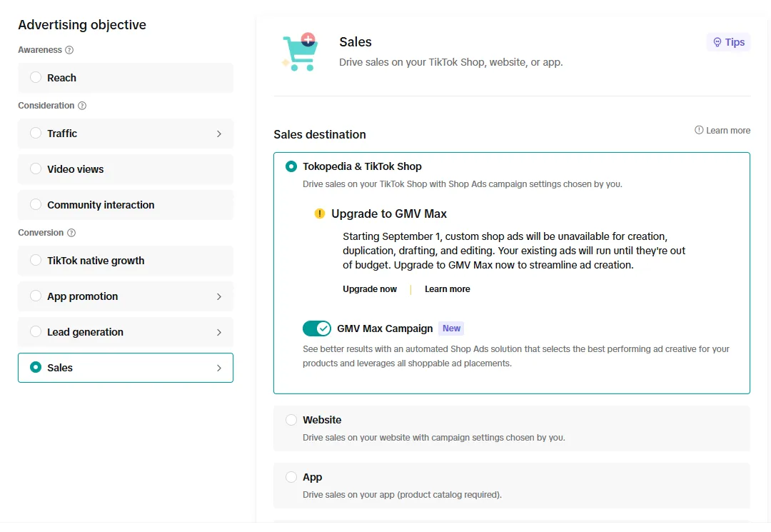Choose the Website sales destination radio
This screenshot has width=771, height=532.
[x=291, y=420]
